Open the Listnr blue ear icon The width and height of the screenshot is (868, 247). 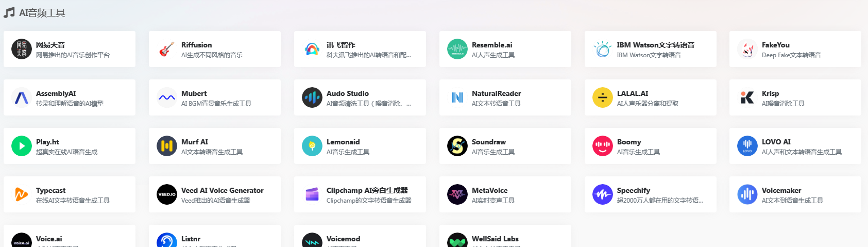click(x=167, y=240)
